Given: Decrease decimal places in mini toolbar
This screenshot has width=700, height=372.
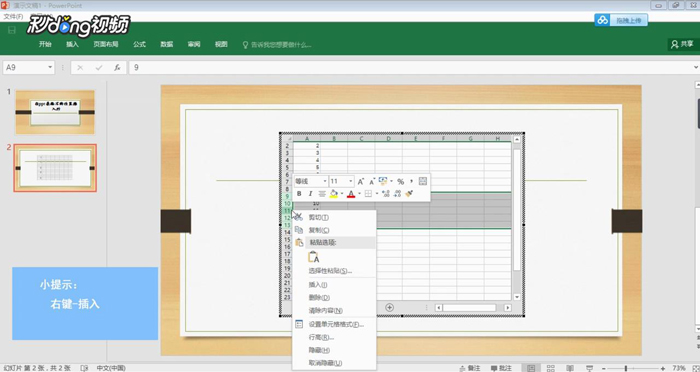Looking at the screenshot, I should click(397, 194).
